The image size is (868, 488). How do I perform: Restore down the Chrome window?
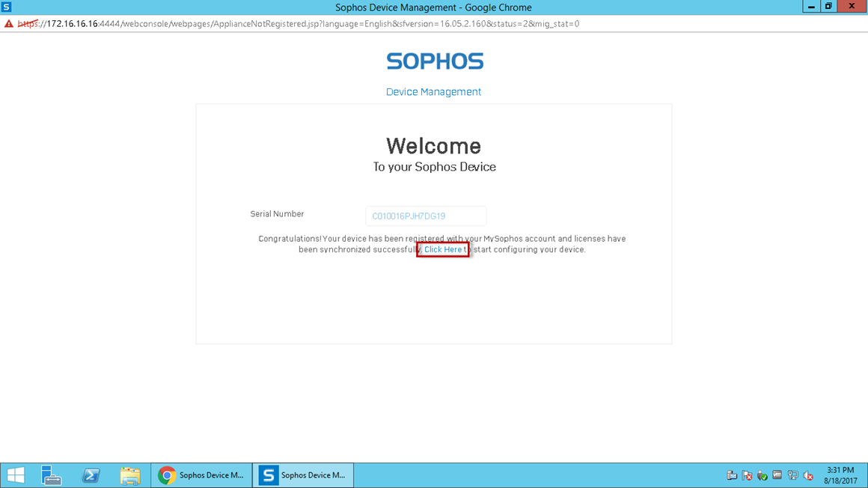[x=828, y=7]
